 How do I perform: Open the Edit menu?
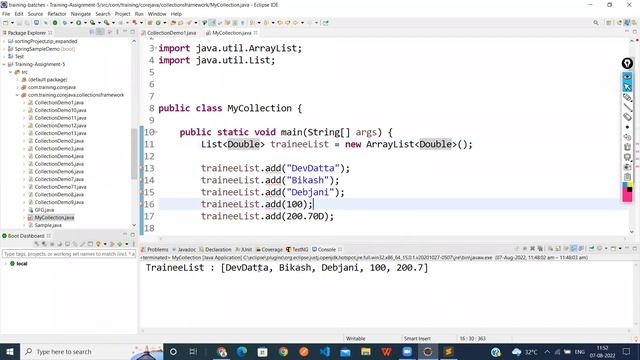19,14
